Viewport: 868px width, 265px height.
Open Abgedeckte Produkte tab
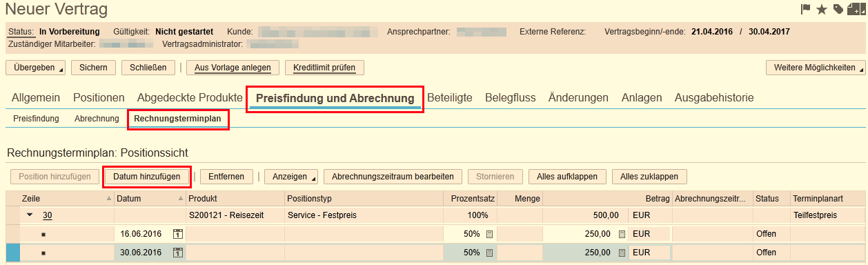click(190, 98)
